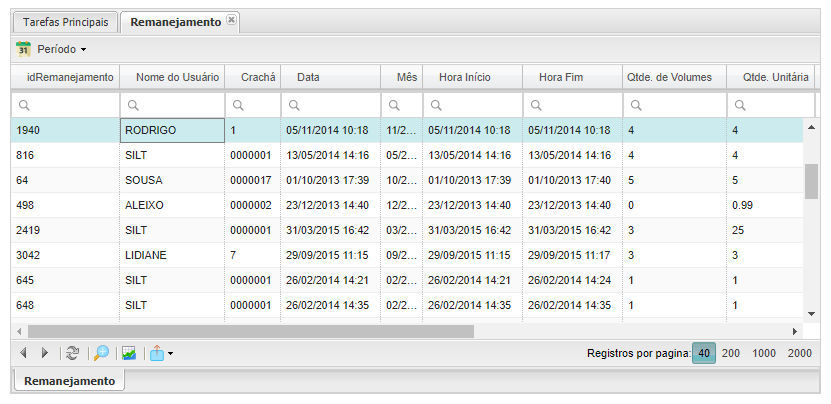Viewport: 831px width, 404px height.
Task: Close the Remanejamento tab
Action: click(x=231, y=20)
